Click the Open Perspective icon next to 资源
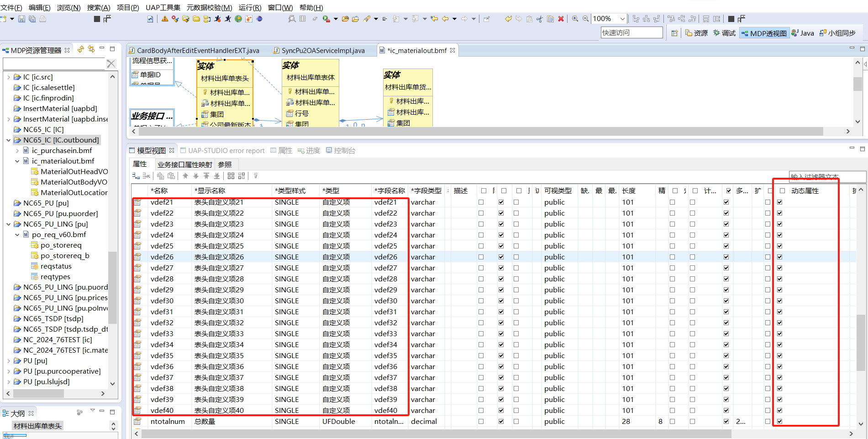868x439 pixels. pyautogui.click(x=674, y=33)
